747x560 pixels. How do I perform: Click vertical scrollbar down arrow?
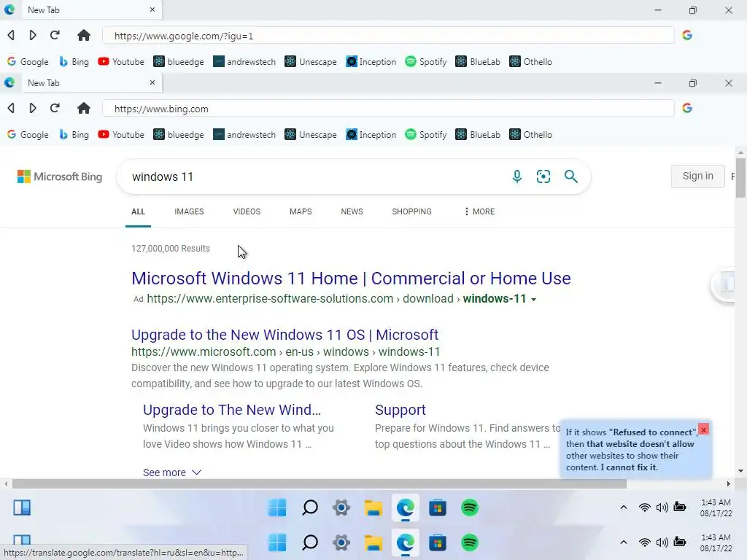(x=740, y=471)
